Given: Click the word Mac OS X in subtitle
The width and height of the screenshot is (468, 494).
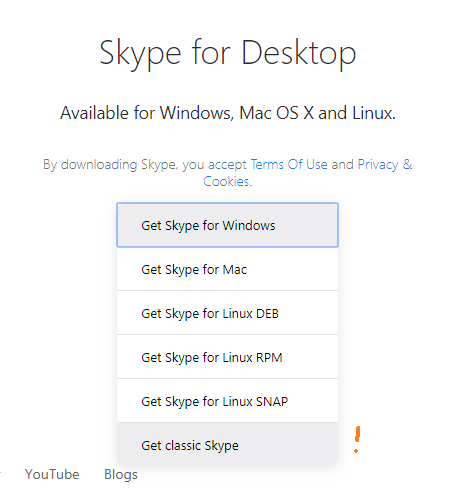Looking at the screenshot, I should (x=277, y=113).
